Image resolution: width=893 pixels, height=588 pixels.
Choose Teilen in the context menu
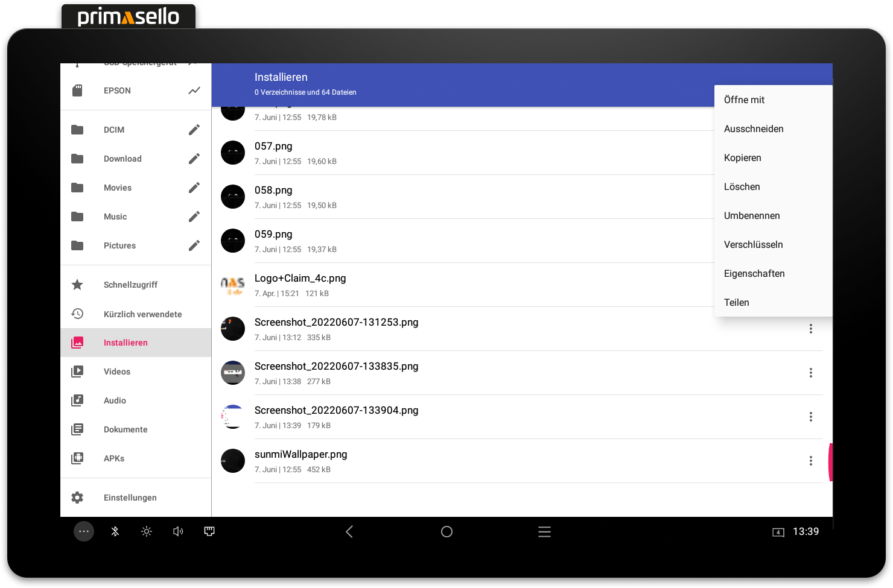click(736, 302)
